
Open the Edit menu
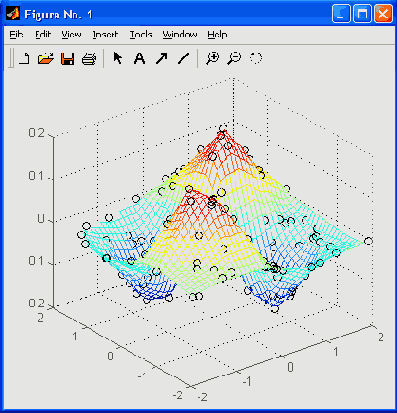point(43,35)
